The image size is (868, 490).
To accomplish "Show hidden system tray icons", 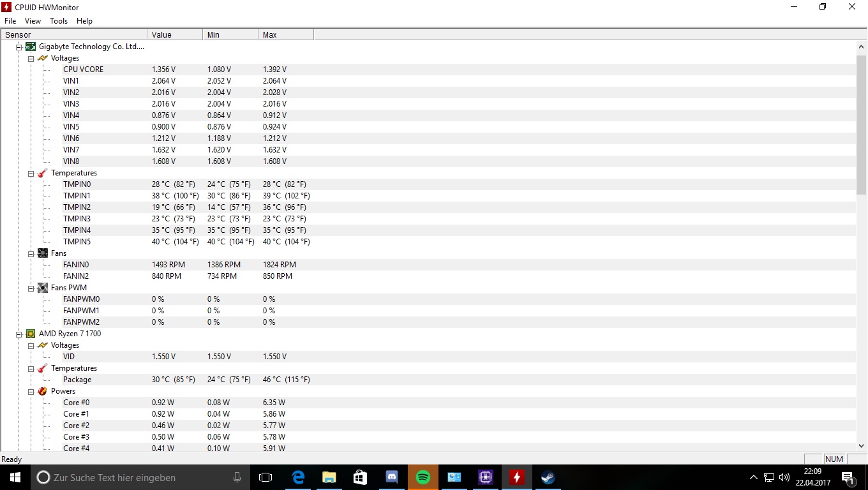I will [x=754, y=477].
